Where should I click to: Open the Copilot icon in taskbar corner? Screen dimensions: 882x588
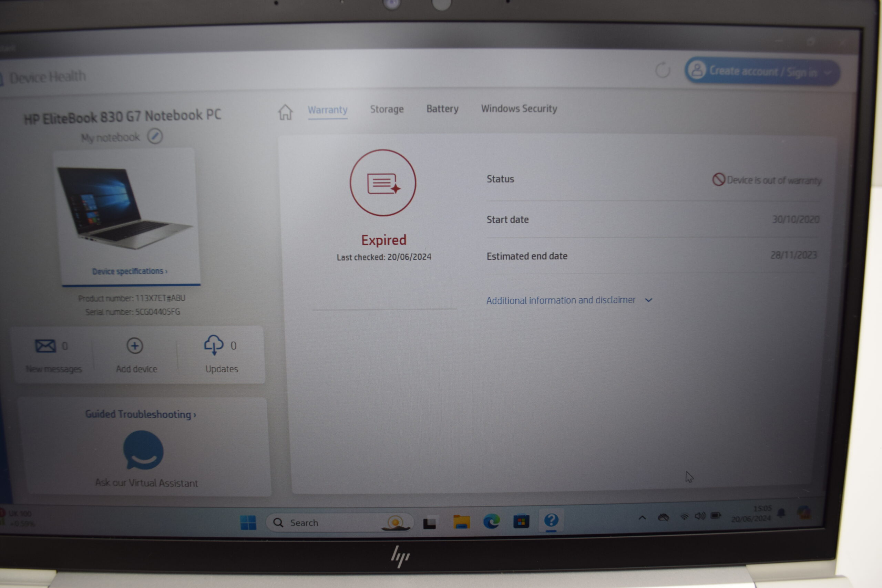tap(804, 512)
